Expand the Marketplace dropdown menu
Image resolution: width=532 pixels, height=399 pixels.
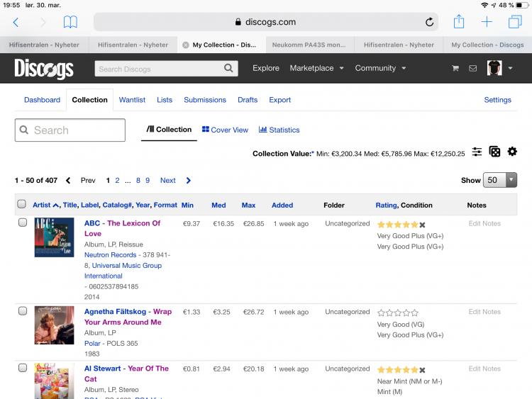tap(316, 69)
